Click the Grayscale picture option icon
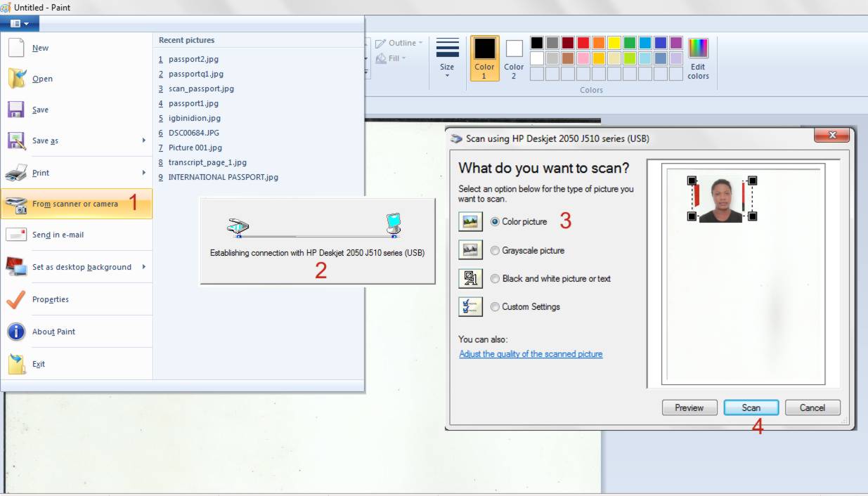 pos(470,250)
